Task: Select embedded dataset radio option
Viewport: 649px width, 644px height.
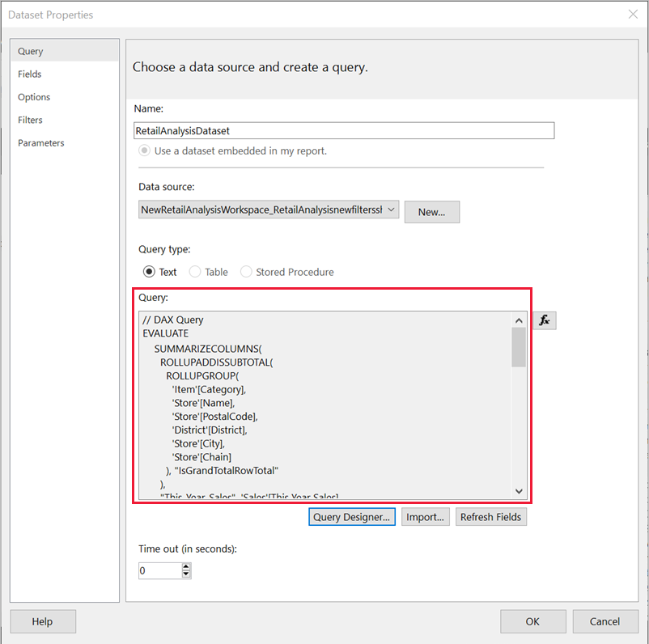Action: tap(144, 150)
